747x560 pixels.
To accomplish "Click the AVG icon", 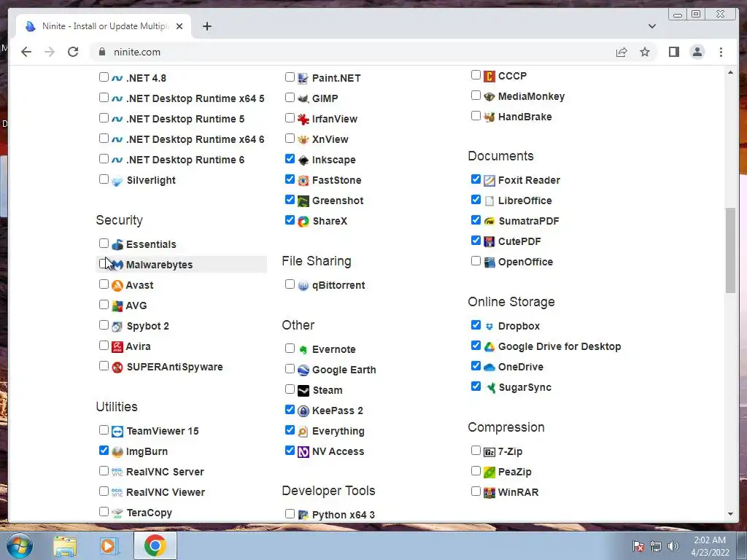I will (117, 306).
